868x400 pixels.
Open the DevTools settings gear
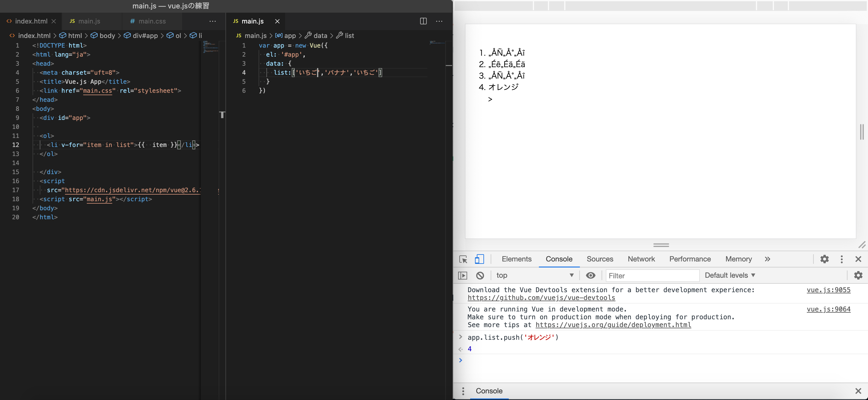824,259
